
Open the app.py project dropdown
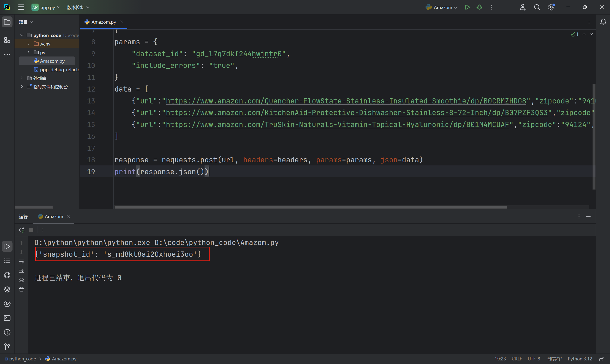pos(46,7)
